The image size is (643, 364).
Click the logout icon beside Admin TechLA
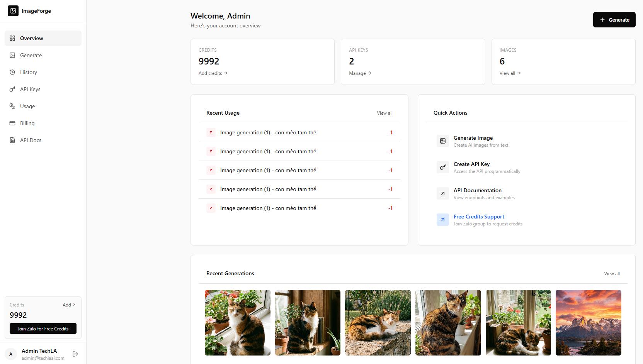[x=75, y=354]
